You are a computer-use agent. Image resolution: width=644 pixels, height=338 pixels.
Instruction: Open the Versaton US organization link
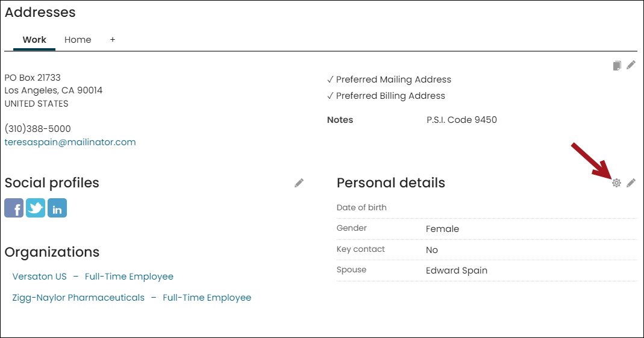click(39, 277)
